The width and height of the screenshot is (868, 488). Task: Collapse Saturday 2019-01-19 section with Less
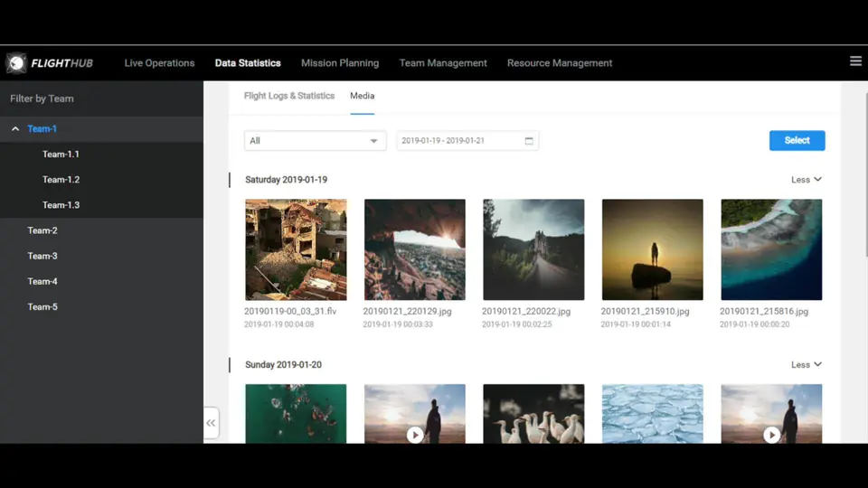[806, 180]
